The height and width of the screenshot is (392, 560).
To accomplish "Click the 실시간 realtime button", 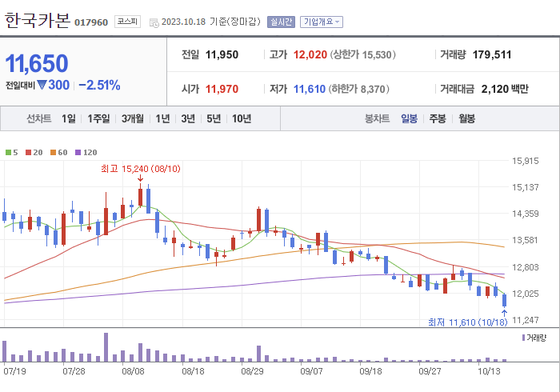I will pyautogui.click(x=281, y=22).
